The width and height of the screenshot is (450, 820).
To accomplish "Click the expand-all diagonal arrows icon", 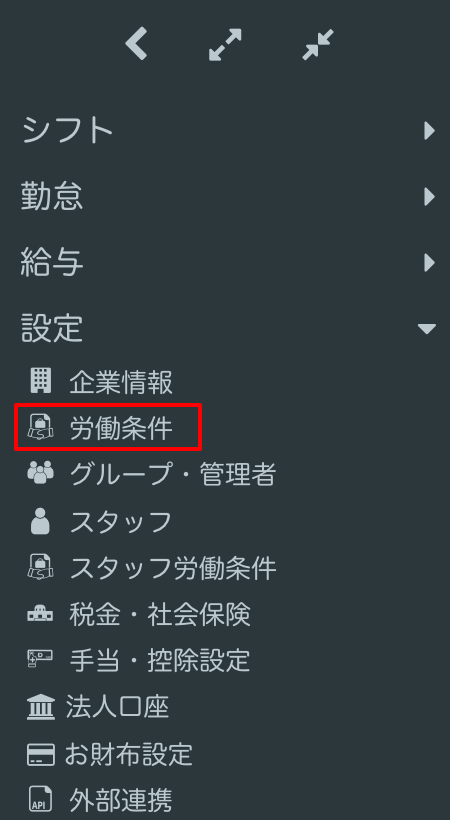I will pos(225,44).
